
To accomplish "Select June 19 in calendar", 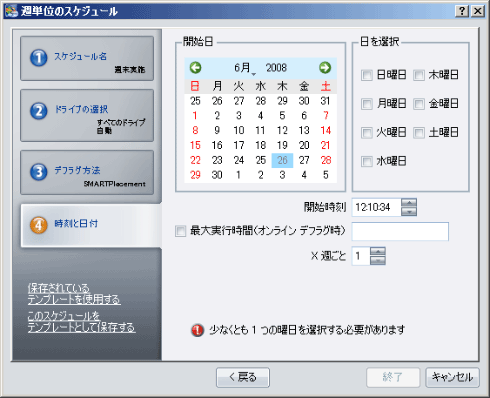I will click(x=282, y=145).
